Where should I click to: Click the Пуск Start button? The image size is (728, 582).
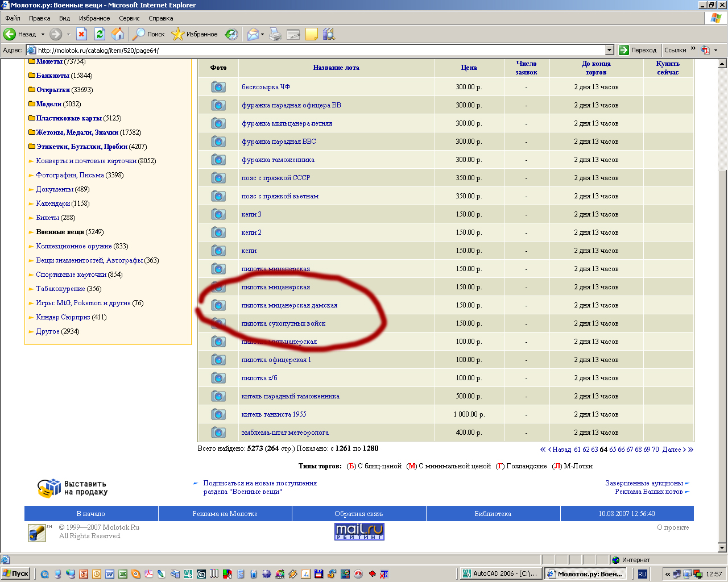pos(16,574)
